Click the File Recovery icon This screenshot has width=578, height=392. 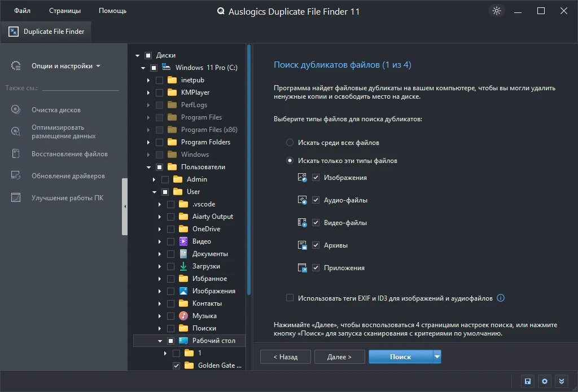(15, 153)
